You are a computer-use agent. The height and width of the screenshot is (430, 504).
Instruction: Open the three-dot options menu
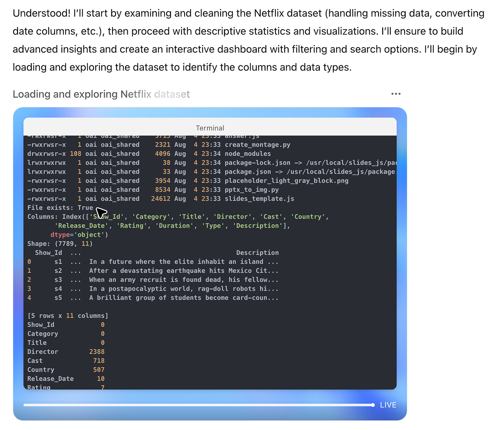(x=396, y=94)
